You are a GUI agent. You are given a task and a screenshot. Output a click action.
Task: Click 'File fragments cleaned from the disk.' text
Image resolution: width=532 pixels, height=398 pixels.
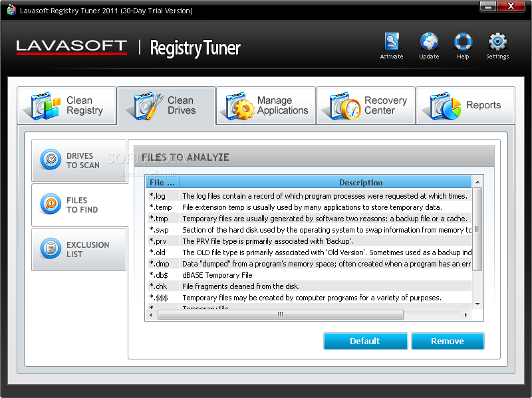[x=241, y=286]
